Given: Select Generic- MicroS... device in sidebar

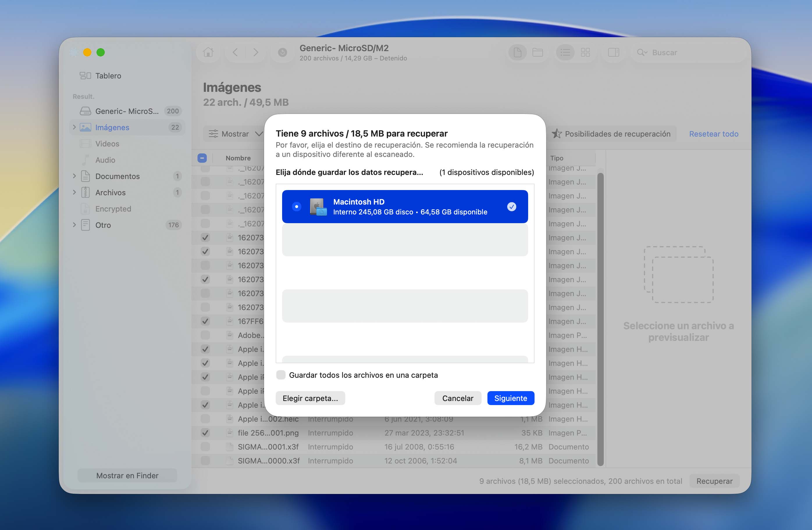Looking at the screenshot, I should click(x=127, y=111).
